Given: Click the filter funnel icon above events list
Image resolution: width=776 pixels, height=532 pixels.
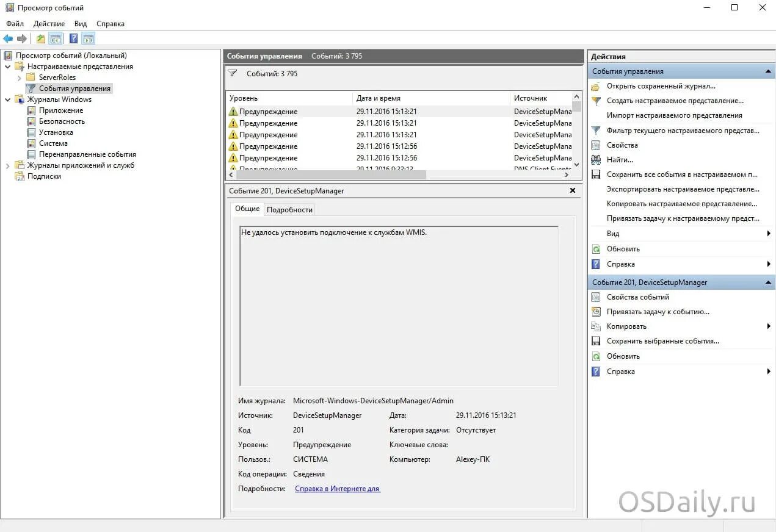Looking at the screenshot, I should (233, 73).
